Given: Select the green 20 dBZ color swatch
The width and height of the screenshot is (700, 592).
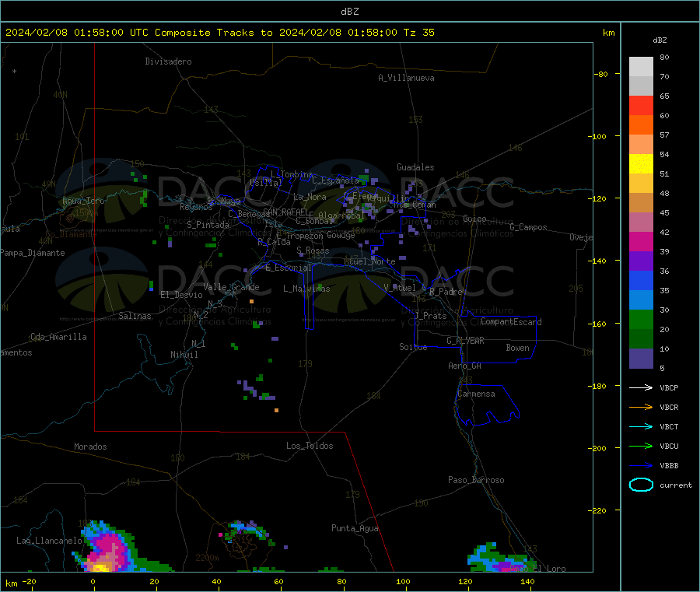Looking at the screenshot, I should (x=641, y=319).
